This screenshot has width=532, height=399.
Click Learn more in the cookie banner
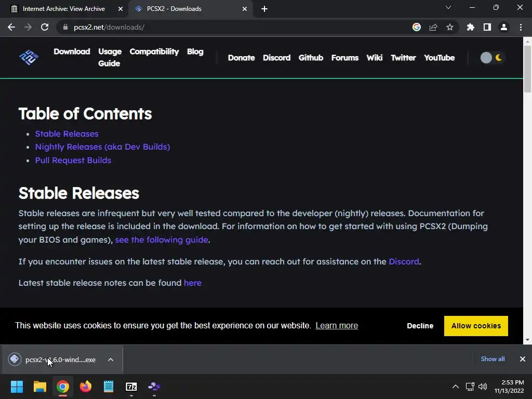coord(337,325)
